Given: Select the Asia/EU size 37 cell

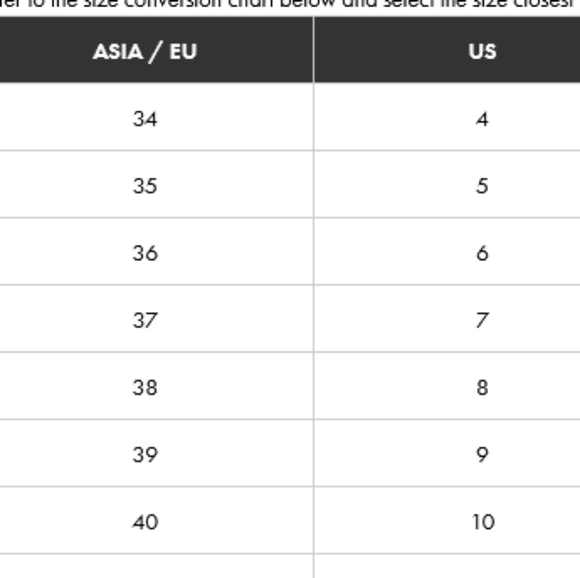Looking at the screenshot, I should click(156, 319).
